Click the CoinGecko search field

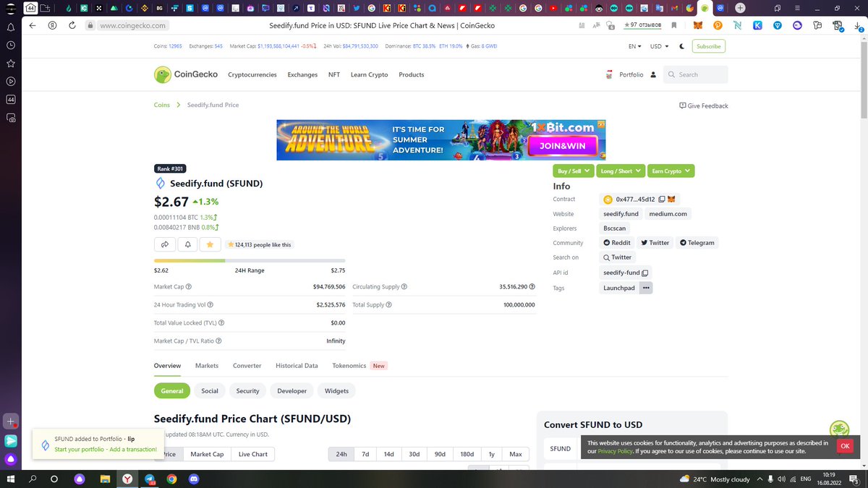point(695,74)
